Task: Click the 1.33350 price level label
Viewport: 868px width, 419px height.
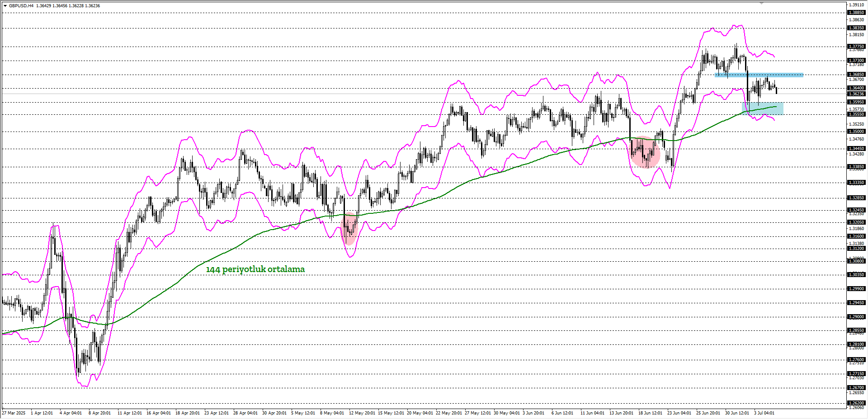Action: pos(856,183)
